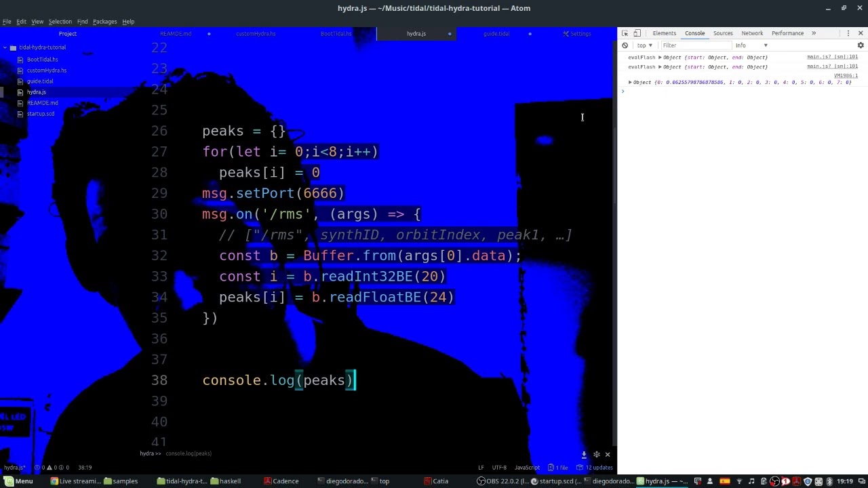Select BootTidal.hs in the project tree
This screenshot has width=868, height=488.
click(42, 60)
